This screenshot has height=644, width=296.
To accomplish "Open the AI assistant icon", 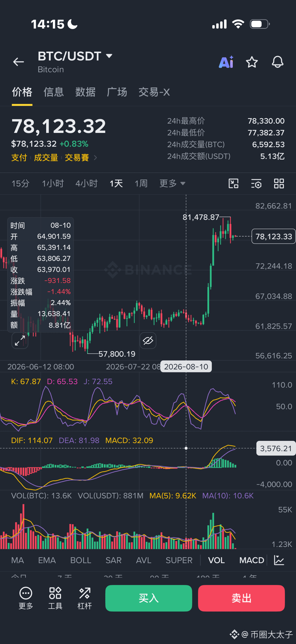I will pyautogui.click(x=226, y=62).
